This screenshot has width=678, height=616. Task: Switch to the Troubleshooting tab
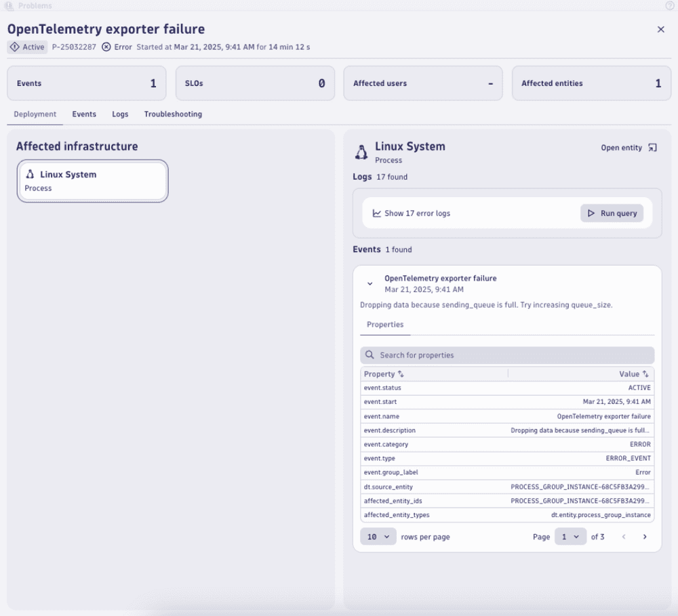173,114
